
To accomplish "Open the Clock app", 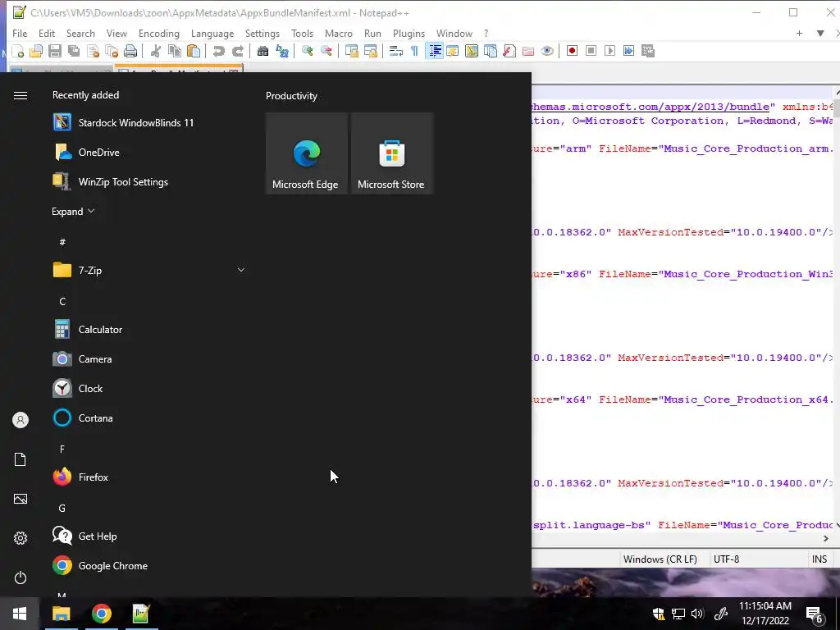I will click(150, 388).
